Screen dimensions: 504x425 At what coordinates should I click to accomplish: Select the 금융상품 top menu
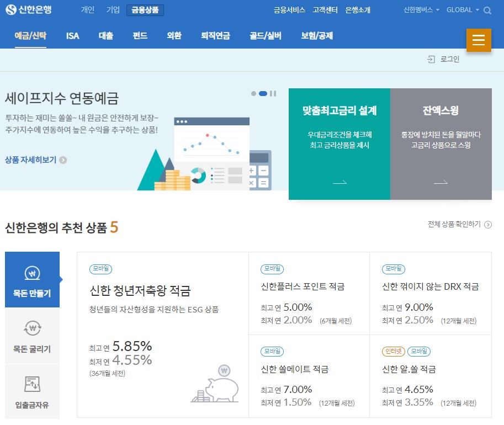click(145, 10)
